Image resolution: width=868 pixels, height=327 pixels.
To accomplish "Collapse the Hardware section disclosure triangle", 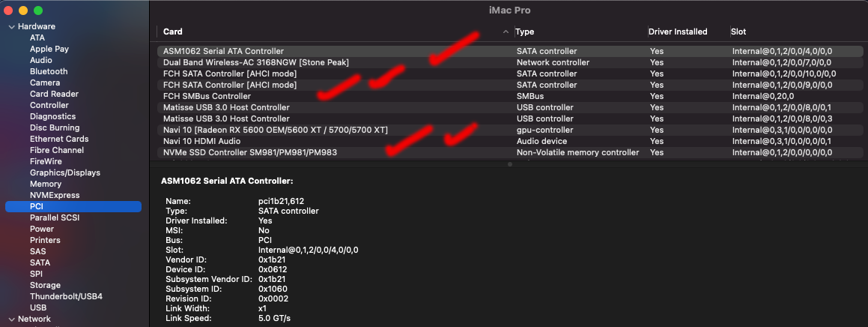I will point(10,26).
